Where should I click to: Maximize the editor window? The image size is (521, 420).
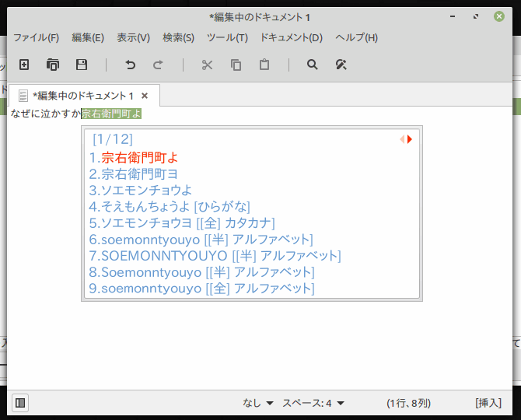476,16
